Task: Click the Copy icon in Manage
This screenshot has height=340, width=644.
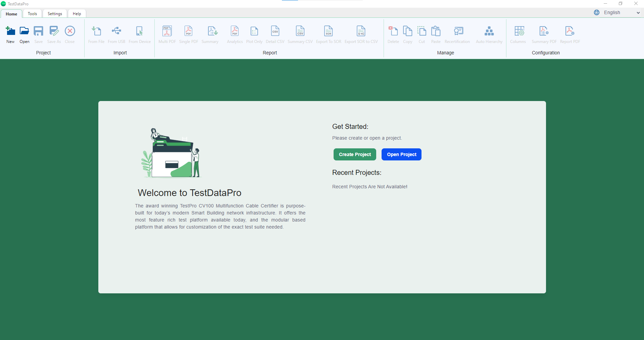Action: tap(408, 31)
